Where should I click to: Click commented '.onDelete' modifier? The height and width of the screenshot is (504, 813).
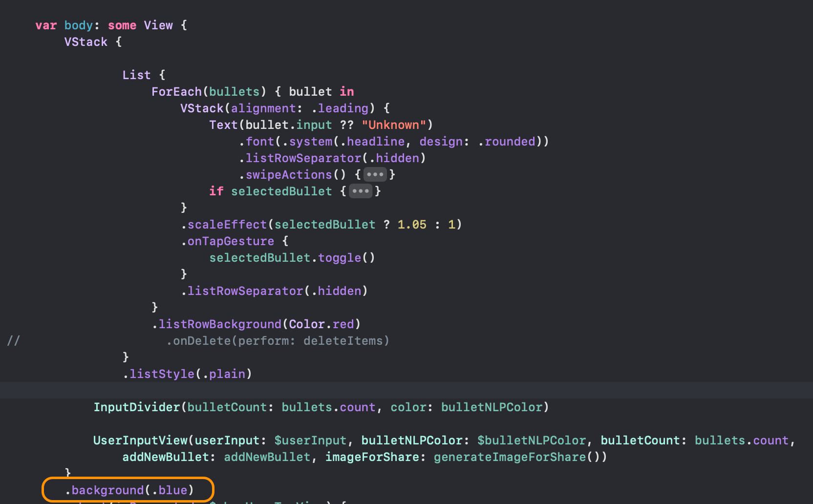click(198, 341)
